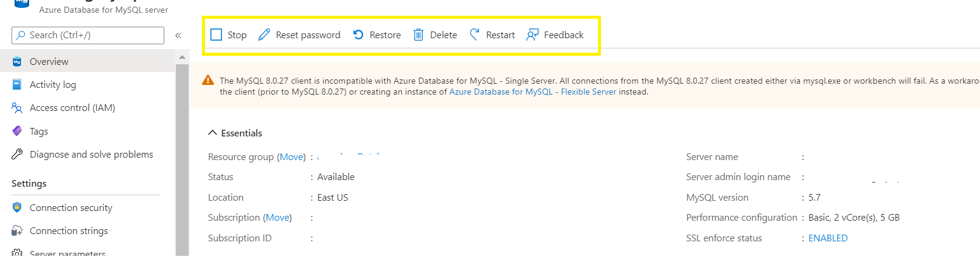The width and height of the screenshot is (980, 268).
Task: Click the Reset password button label
Action: pos(308,35)
